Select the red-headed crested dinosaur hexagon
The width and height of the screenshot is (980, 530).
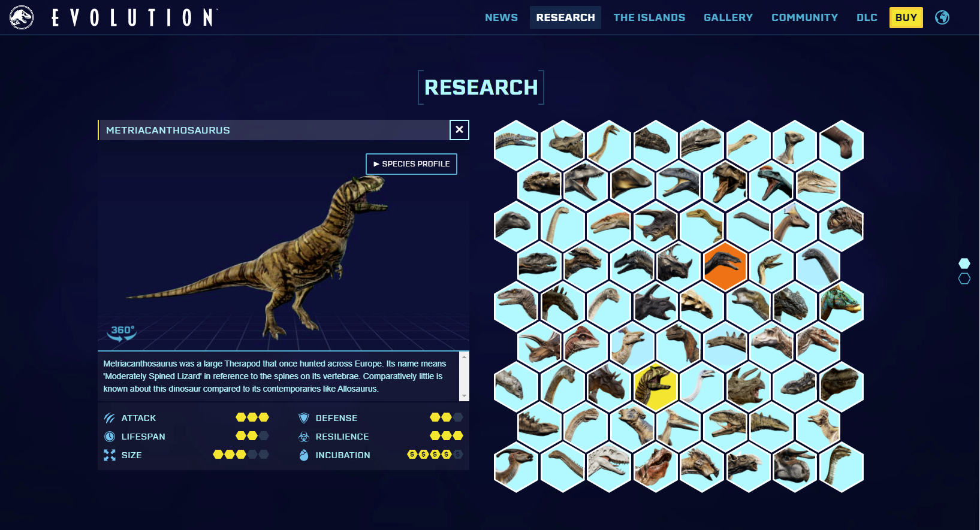(x=586, y=346)
